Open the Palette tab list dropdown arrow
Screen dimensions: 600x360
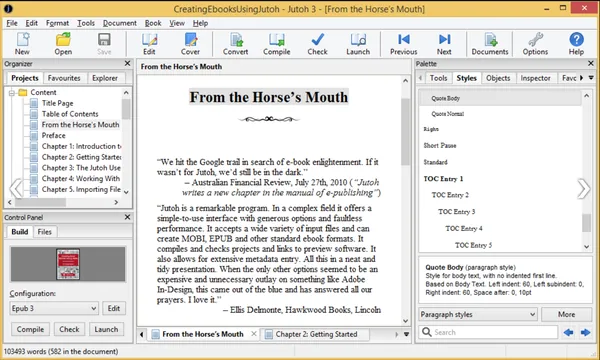point(591,78)
